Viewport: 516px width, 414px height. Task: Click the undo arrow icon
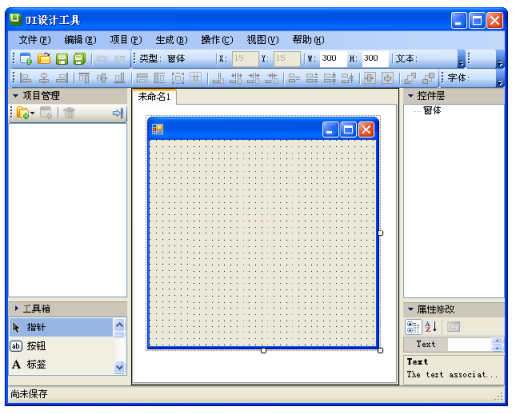pos(102,59)
